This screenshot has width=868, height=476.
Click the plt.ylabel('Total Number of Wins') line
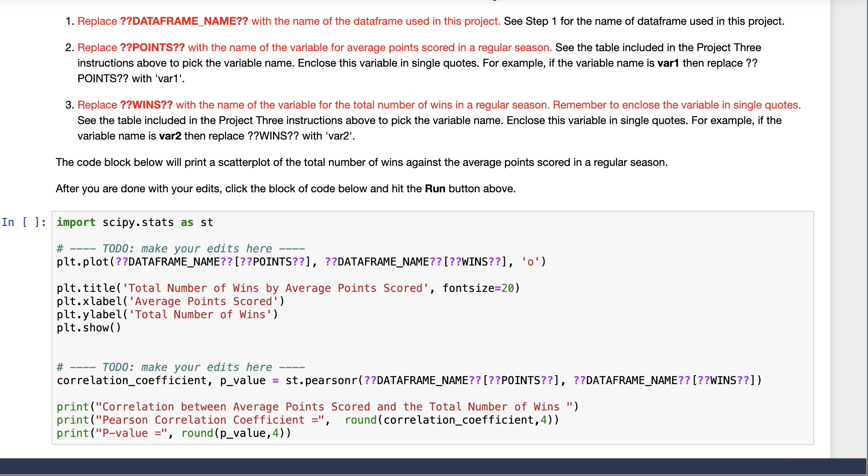coord(167,314)
